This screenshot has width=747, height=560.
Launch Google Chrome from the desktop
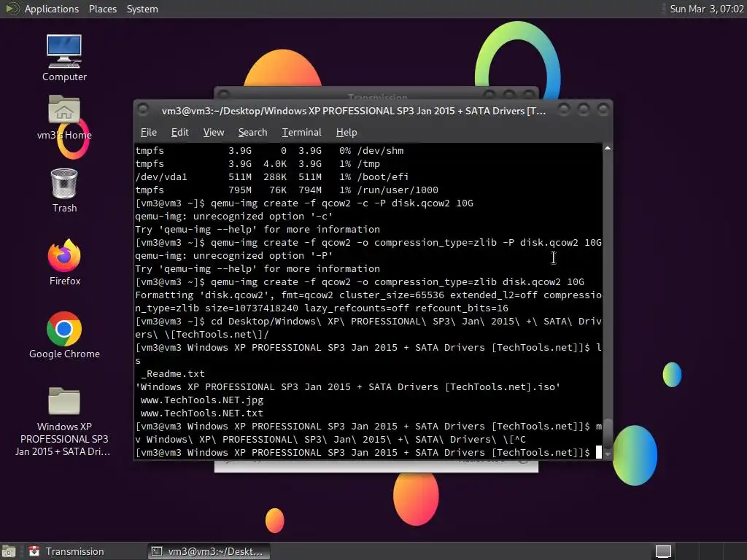pyautogui.click(x=64, y=335)
